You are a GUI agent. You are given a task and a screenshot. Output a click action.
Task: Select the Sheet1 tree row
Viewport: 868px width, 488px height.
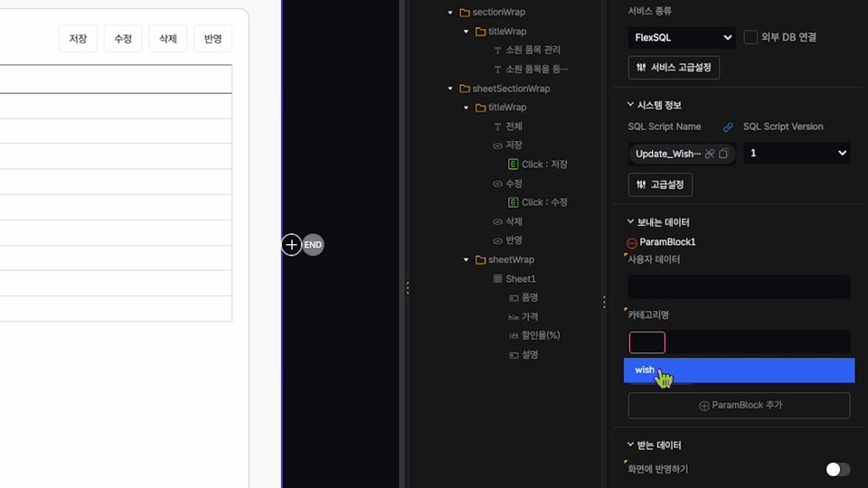pyautogui.click(x=521, y=279)
